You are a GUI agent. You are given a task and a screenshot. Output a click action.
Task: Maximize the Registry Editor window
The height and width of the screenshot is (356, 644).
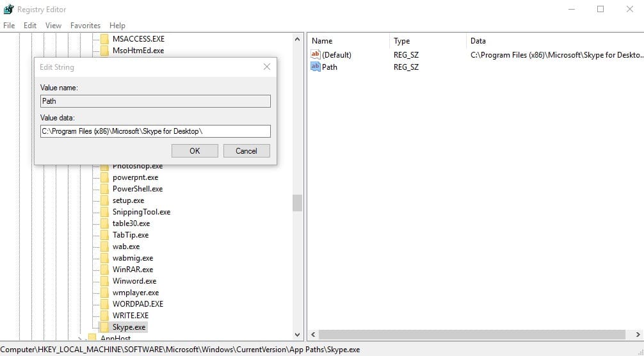600,9
